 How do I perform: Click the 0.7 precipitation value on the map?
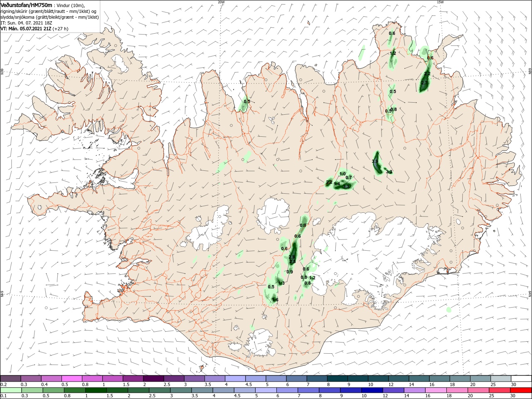pyautogui.click(x=349, y=177)
